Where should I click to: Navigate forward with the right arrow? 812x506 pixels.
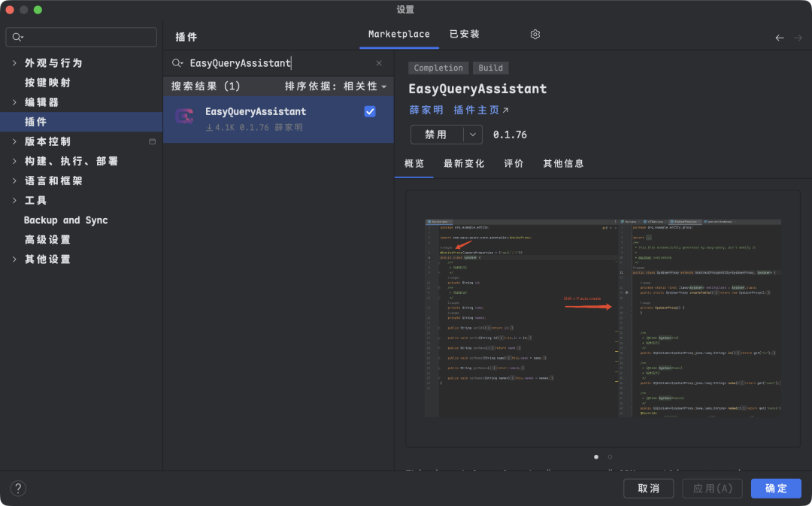[798, 38]
